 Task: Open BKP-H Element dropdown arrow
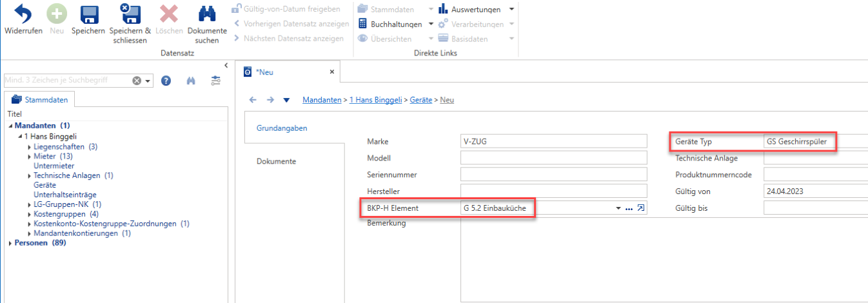[x=619, y=208]
